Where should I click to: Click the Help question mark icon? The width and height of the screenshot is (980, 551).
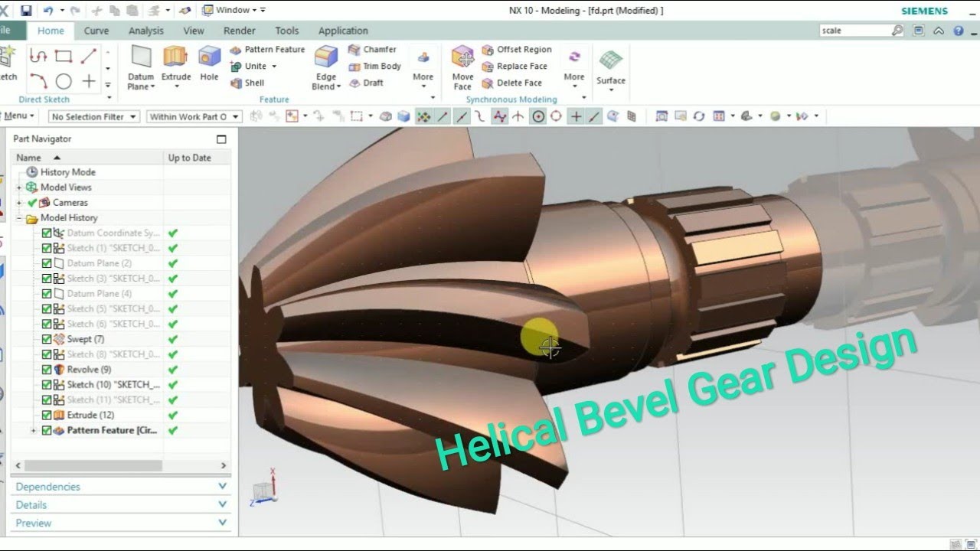pos(959,31)
